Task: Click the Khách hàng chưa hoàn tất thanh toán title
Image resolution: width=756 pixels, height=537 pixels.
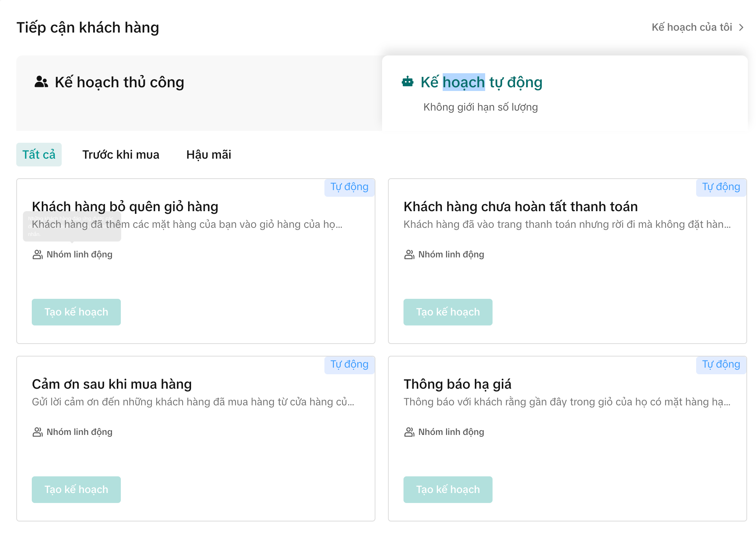Action: point(521,207)
